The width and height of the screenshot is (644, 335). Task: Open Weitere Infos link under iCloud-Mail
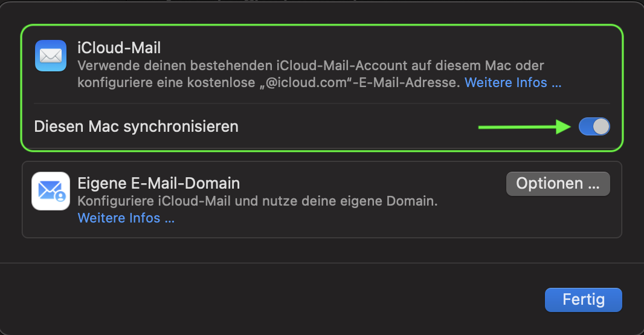pos(513,82)
